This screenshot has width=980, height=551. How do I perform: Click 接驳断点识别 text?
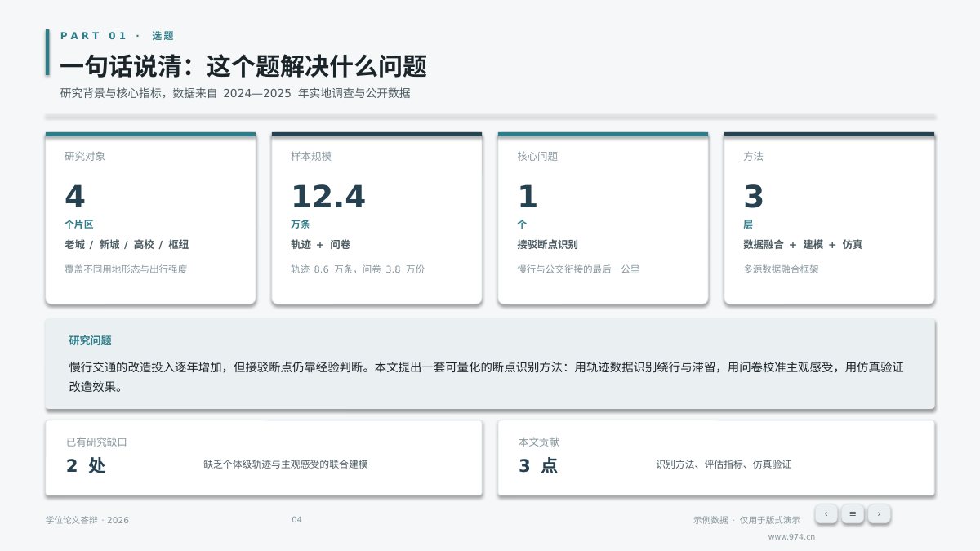[x=547, y=244]
